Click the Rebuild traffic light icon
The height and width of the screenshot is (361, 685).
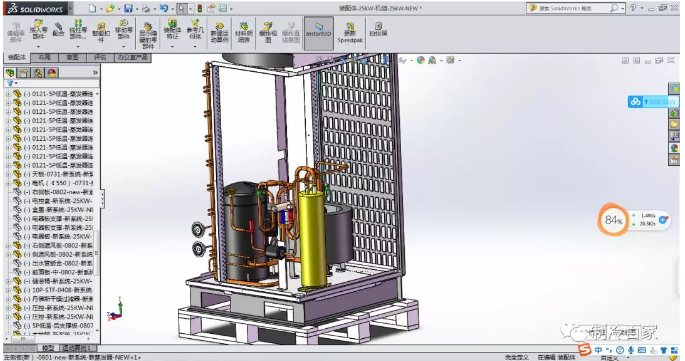click(x=200, y=8)
